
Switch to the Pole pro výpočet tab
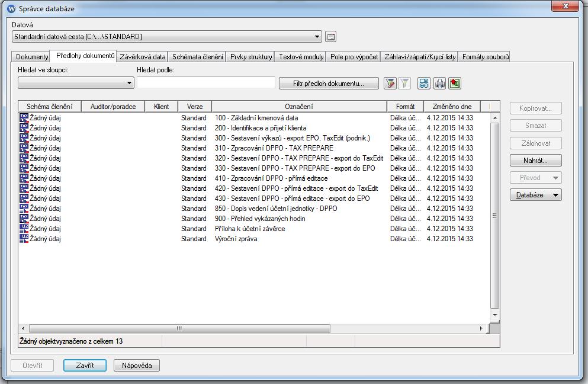(x=354, y=57)
